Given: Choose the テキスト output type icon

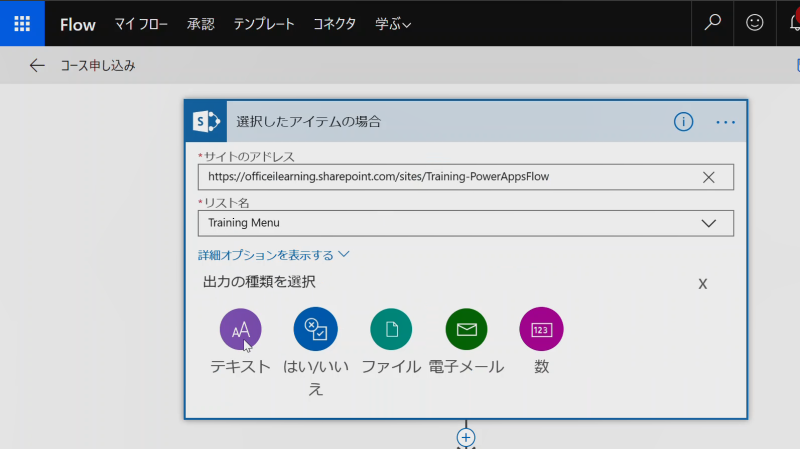Looking at the screenshot, I should click(240, 329).
